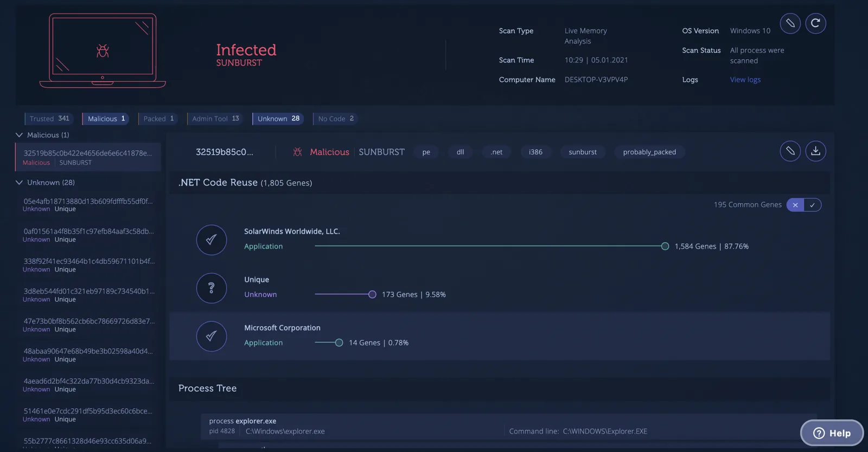
Task: Click the pencil icon in the malicious file header
Action: click(x=790, y=151)
